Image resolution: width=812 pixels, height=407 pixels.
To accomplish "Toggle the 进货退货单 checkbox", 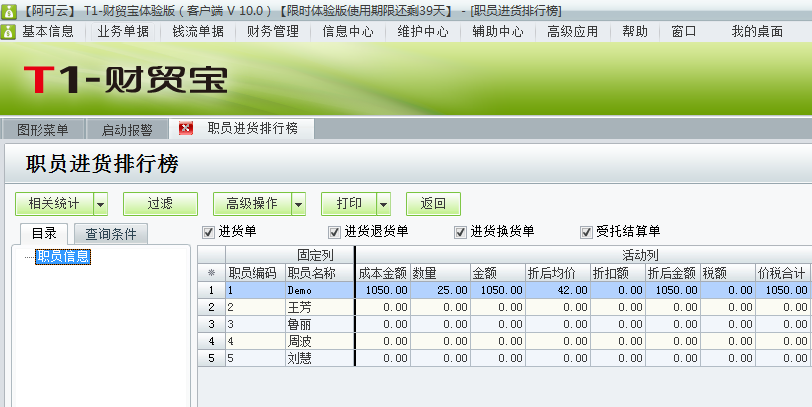I will tap(335, 232).
